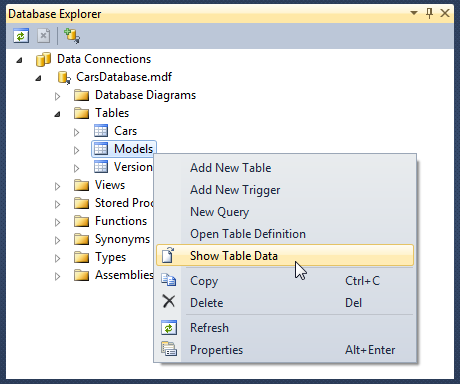Select the Database Diagrams tree label
Screen dimensions: 460x384
pyautogui.click(x=145, y=95)
